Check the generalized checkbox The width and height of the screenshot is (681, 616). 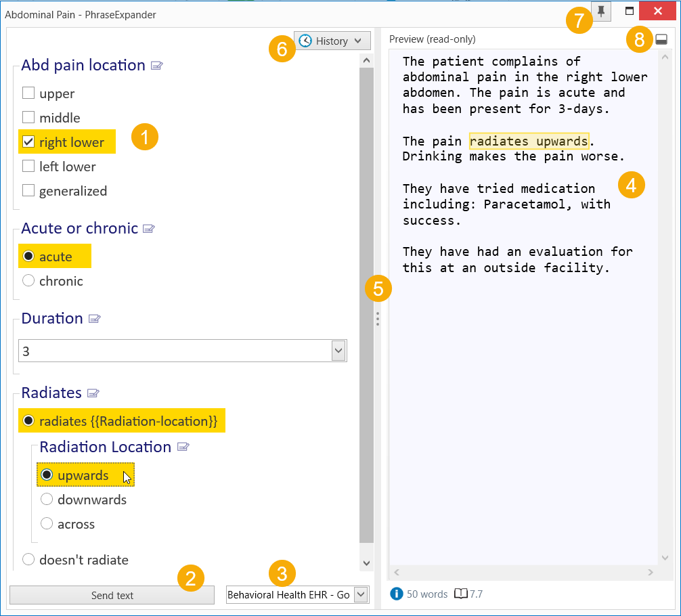tap(28, 190)
